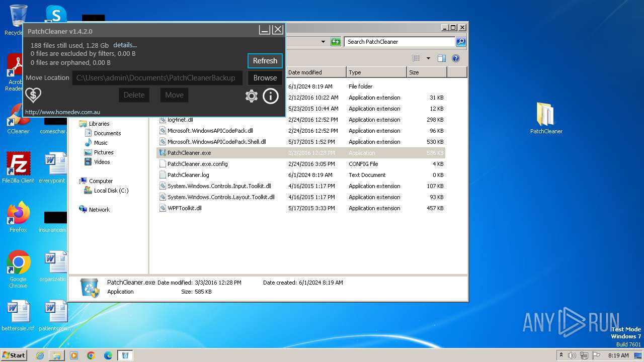The width and height of the screenshot is (644, 362).
Task: Sort by Date modified column header
Action: click(x=316, y=72)
